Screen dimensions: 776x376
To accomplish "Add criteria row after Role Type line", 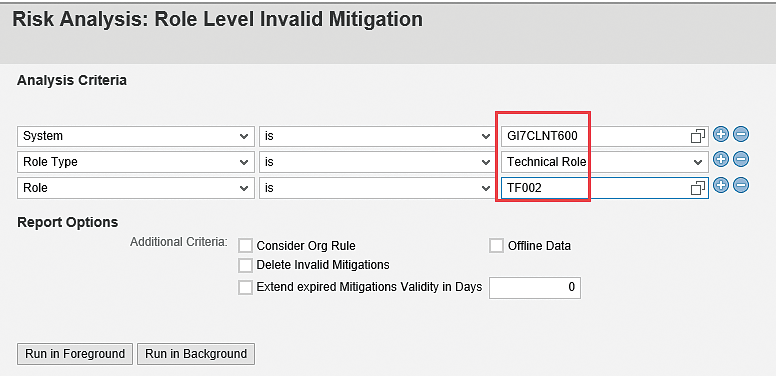I will pyautogui.click(x=721, y=159).
